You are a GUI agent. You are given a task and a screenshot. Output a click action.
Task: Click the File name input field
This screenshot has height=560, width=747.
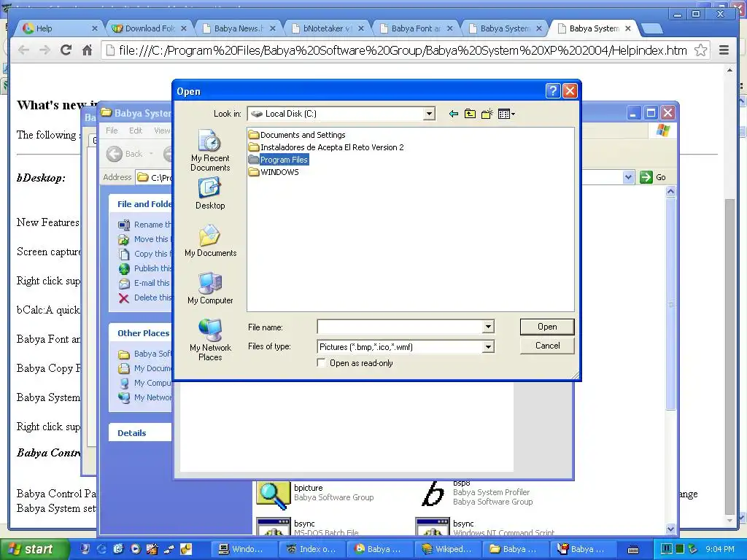pos(400,327)
